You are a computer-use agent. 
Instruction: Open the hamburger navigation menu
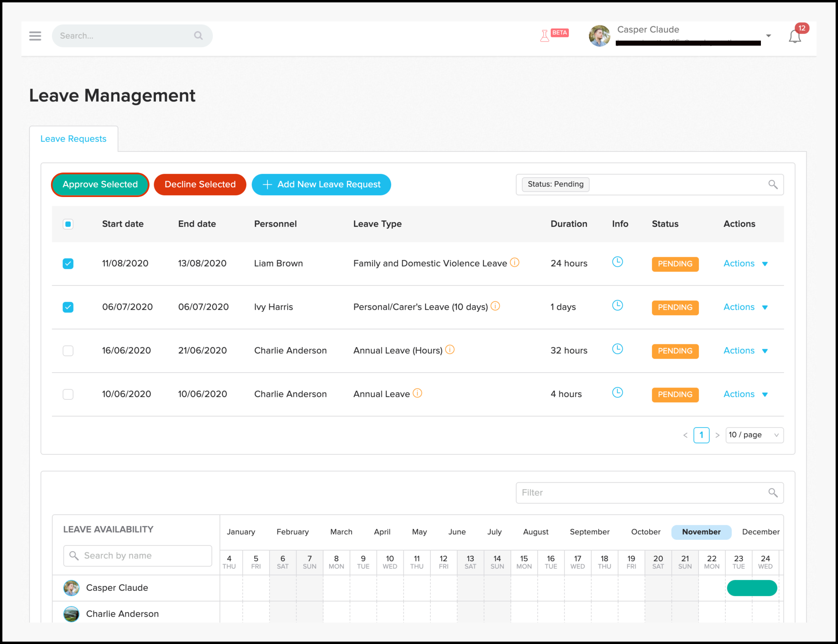35,36
